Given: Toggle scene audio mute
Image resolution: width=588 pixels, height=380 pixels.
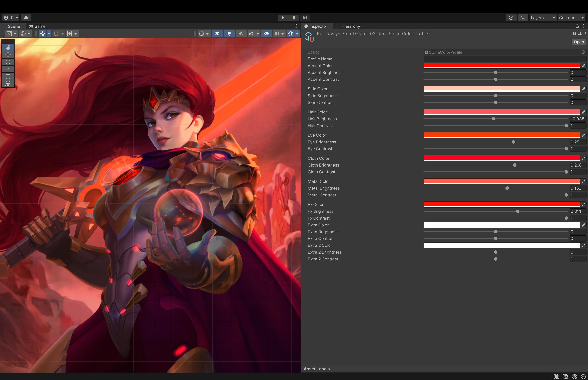Looking at the screenshot, I should coord(241,34).
